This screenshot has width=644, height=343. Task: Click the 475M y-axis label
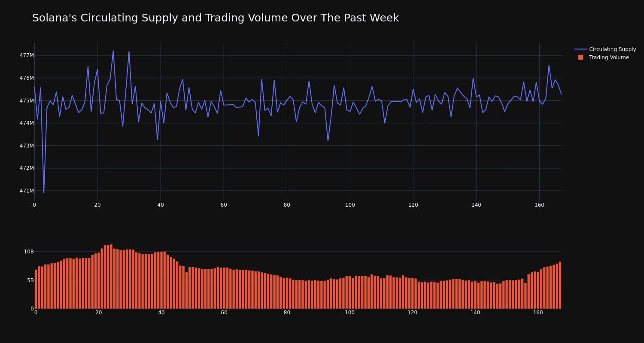[27, 101]
